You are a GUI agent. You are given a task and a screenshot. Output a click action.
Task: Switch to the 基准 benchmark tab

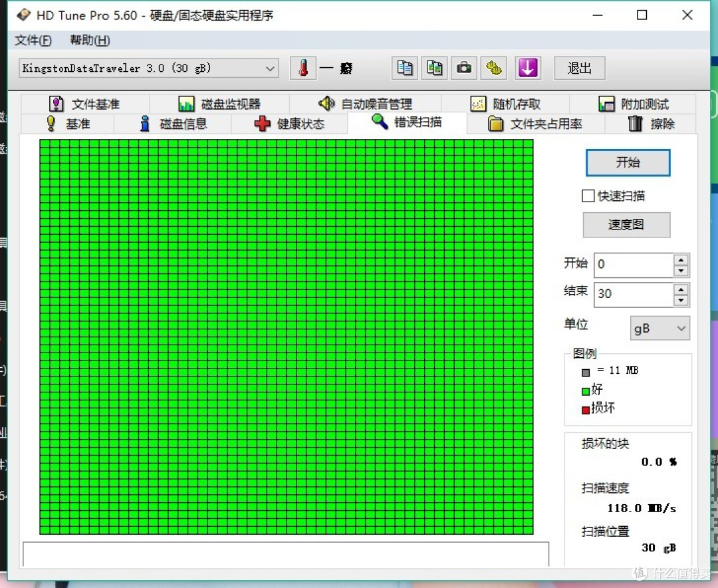coord(68,124)
